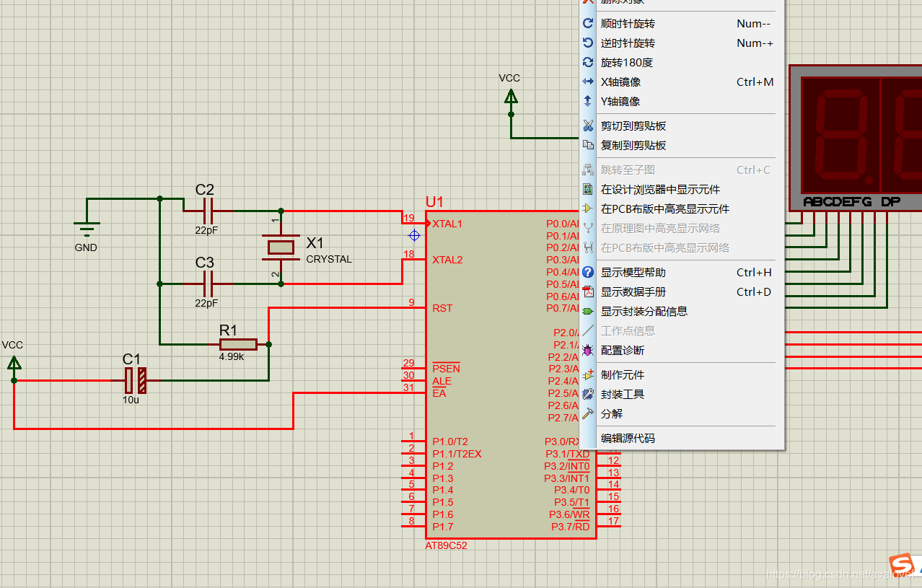
Task: Click the blue question-mark model help icon
Action: pyautogui.click(x=588, y=273)
